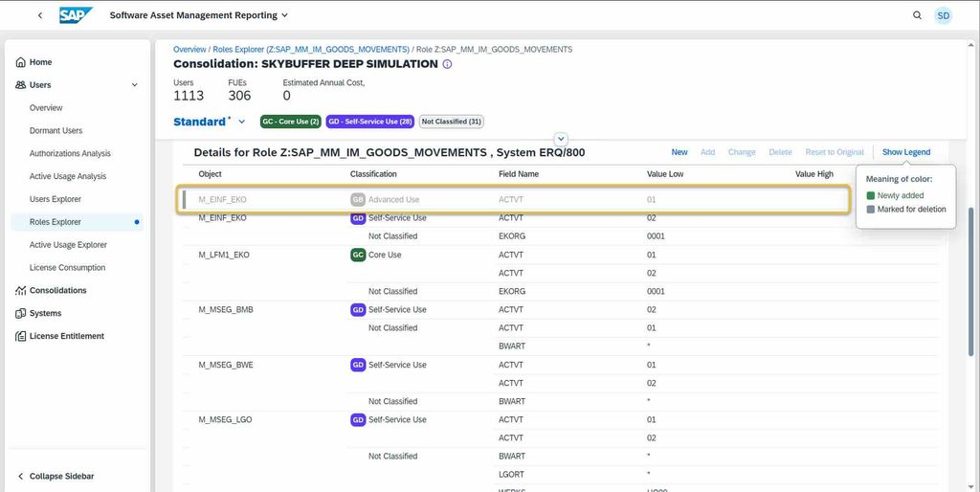Select M_MSEG_BMB object cell
The height and width of the screenshot is (492, 980).
coord(226,310)
